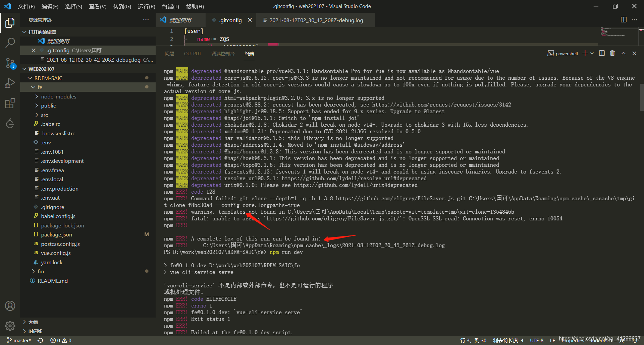
Task: Open vue.config.js file
Action: (x=88, y=253)
